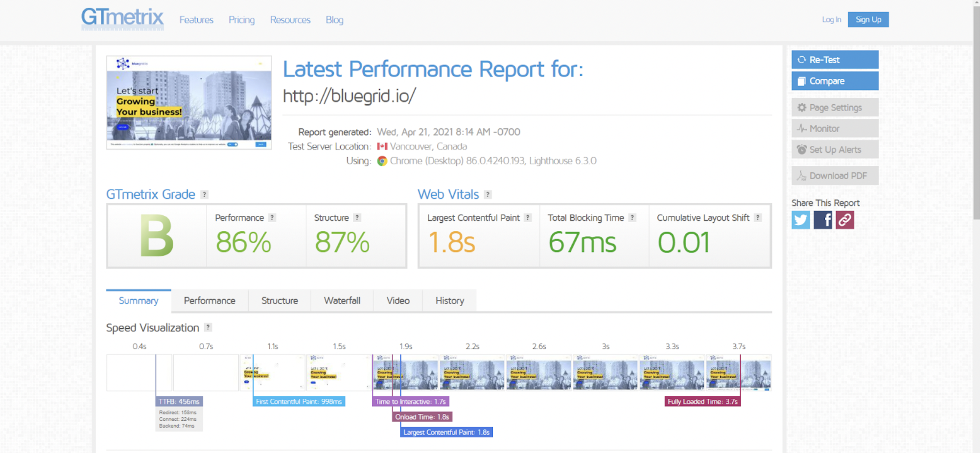Select the Summary tab
Viewport: 980px width, 453px height.
pos(139,300)
